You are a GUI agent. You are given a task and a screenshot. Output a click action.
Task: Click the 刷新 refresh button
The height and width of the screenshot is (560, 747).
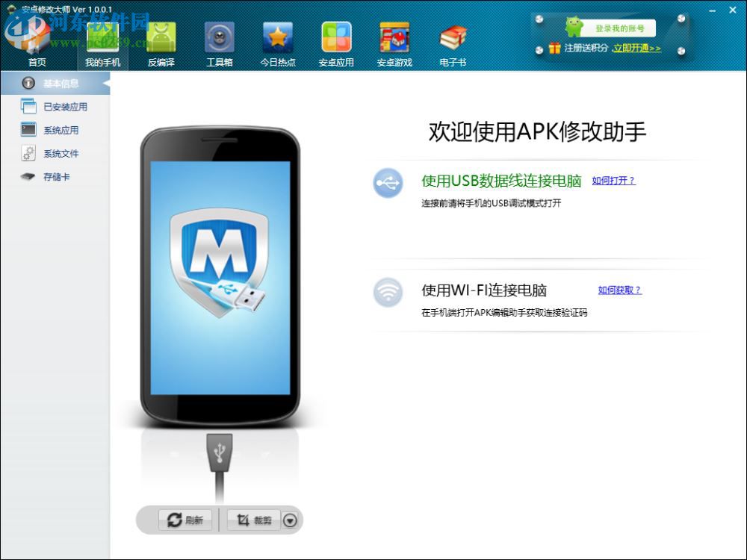(x=185, y=520)
